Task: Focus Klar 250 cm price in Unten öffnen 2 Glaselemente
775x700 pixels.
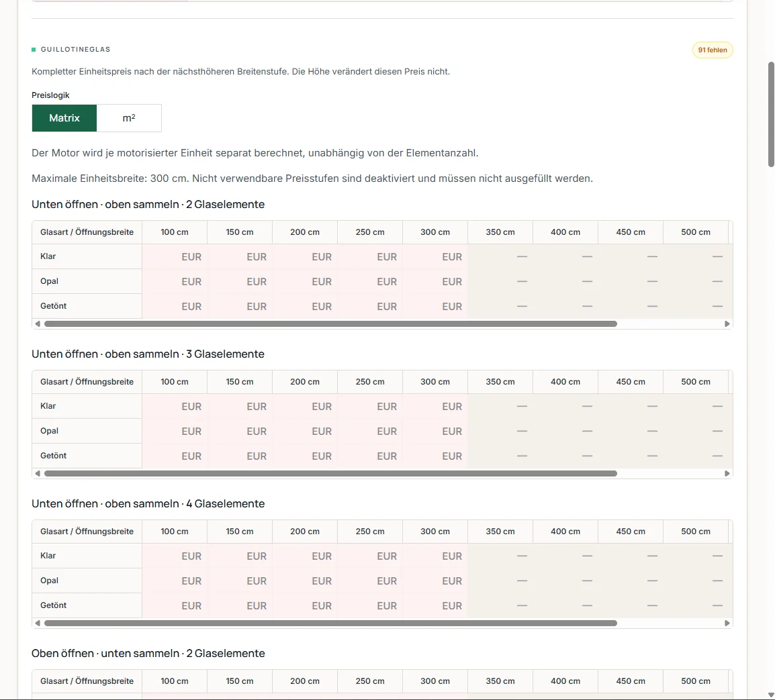Action: coord(370,257)
